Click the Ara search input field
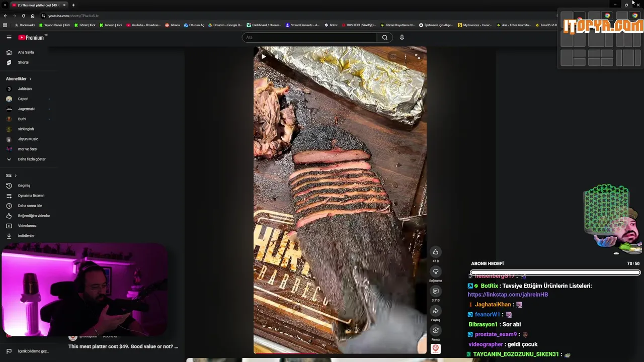The height and width of the screenshot is (362, 644). tap(309, 37)
